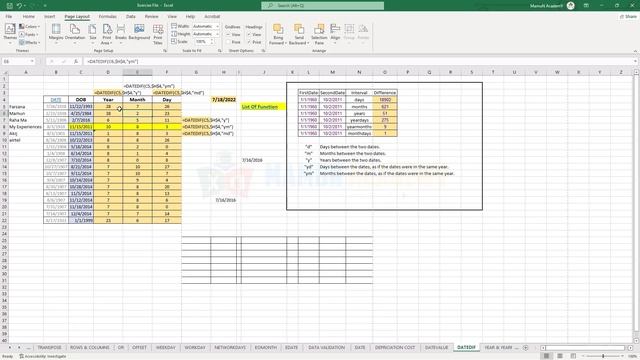The height and width of the screenshot is (360, 640).
Task: Add a new sheet with the plus icon
Action: [x=526, y=347]
